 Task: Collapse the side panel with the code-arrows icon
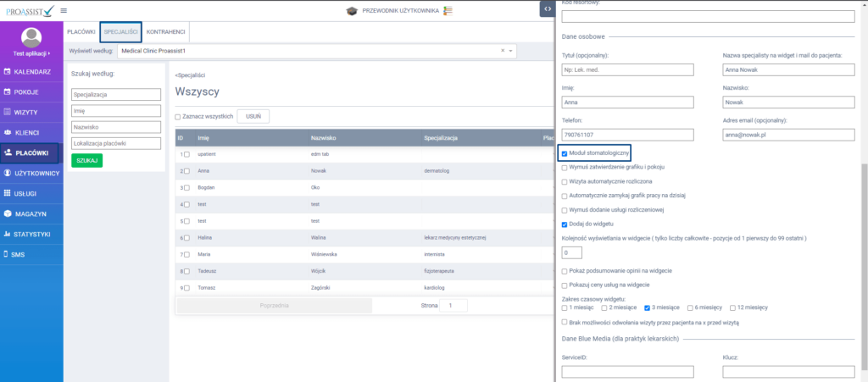coord(548,8)
